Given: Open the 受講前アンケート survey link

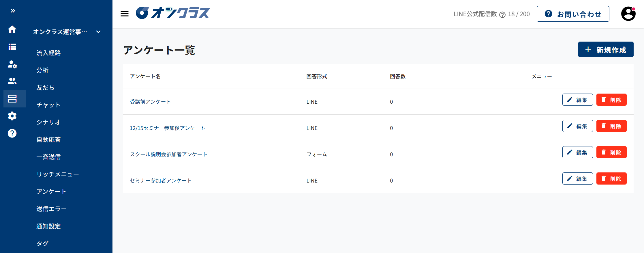Looking at the screenshot, I should (x=150, y=102).
